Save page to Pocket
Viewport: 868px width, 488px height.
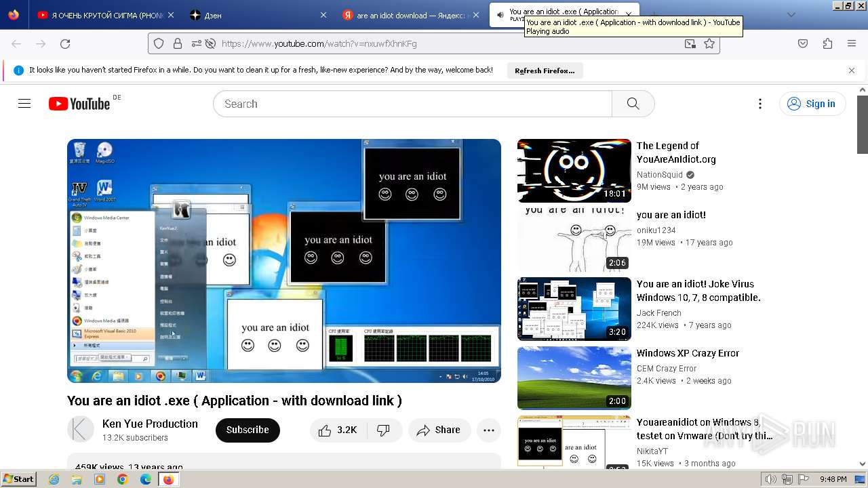coord(803,43)
